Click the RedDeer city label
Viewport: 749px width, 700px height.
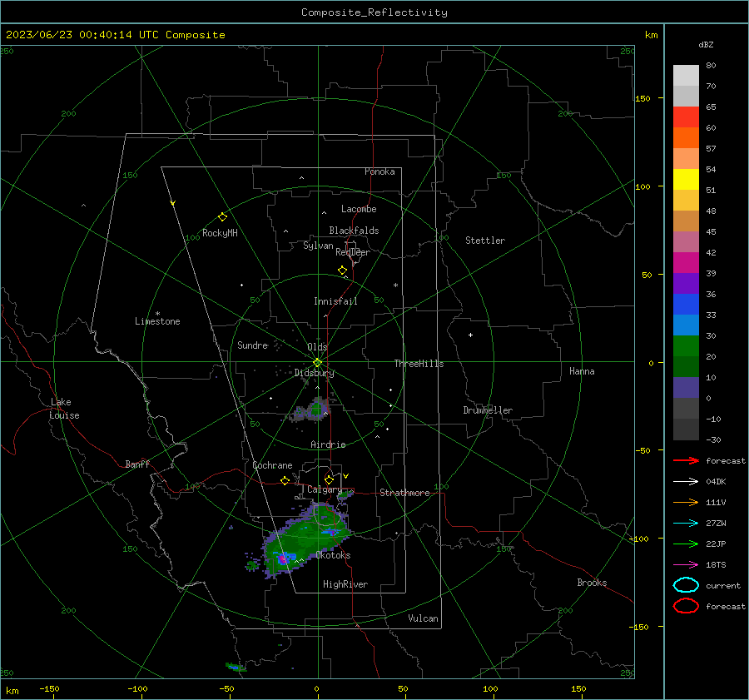(x=353, y=252)
